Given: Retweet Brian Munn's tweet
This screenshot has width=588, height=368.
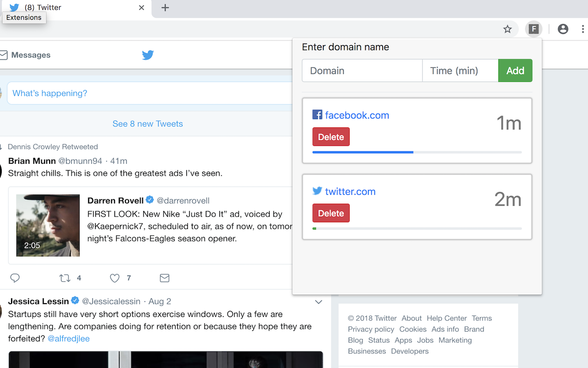Looking at the screenshot, I should pos(65,278).
